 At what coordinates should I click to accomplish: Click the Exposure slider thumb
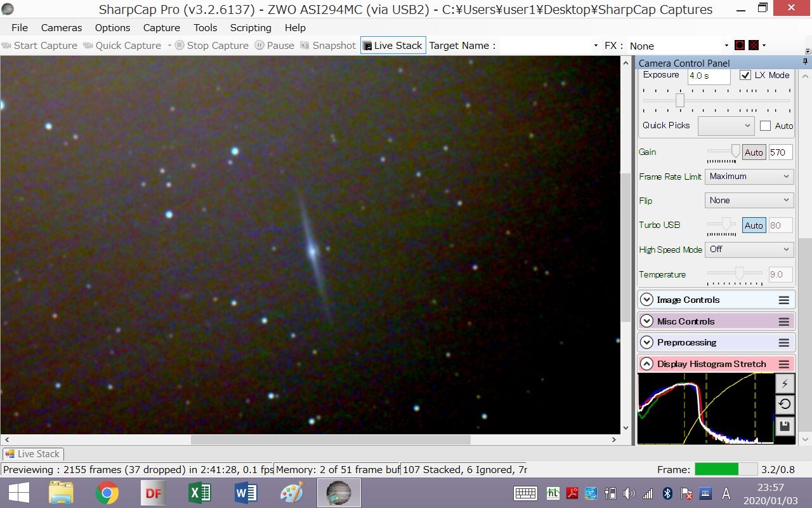point(679,100)
